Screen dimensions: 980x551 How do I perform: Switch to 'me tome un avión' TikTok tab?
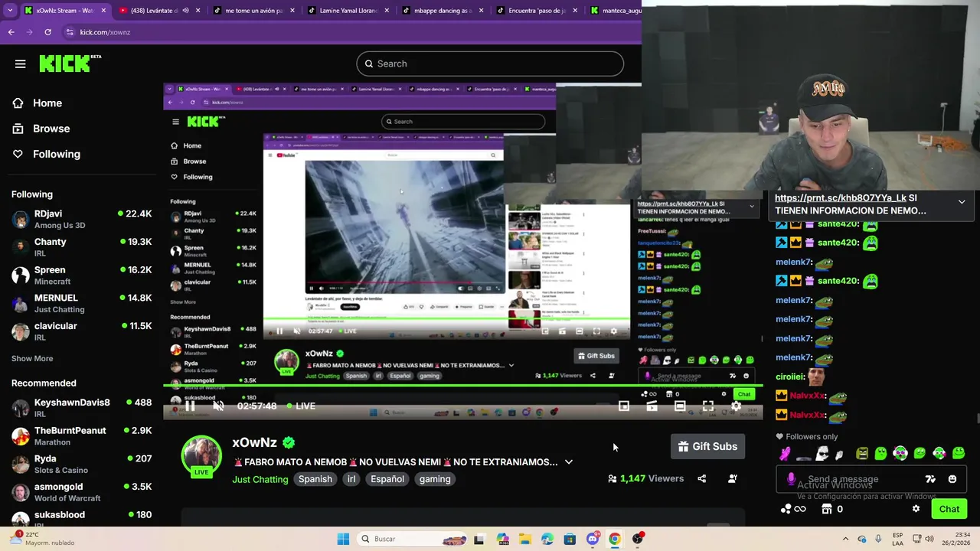tap(254, 11)
